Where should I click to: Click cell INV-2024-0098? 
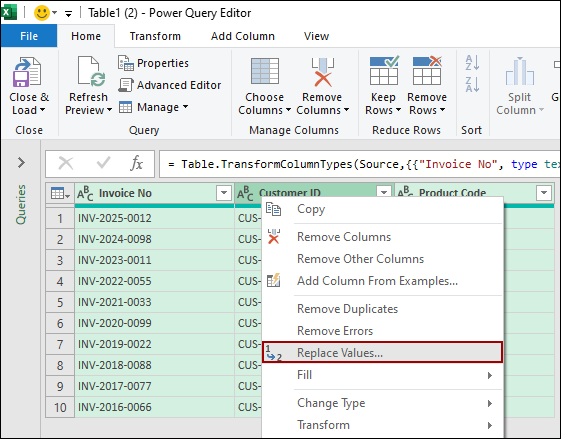pyautogui.click(x=154, y=239)
